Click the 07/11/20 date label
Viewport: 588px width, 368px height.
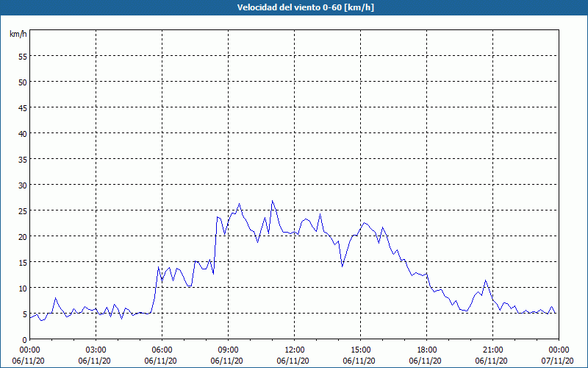click(557, 361)
